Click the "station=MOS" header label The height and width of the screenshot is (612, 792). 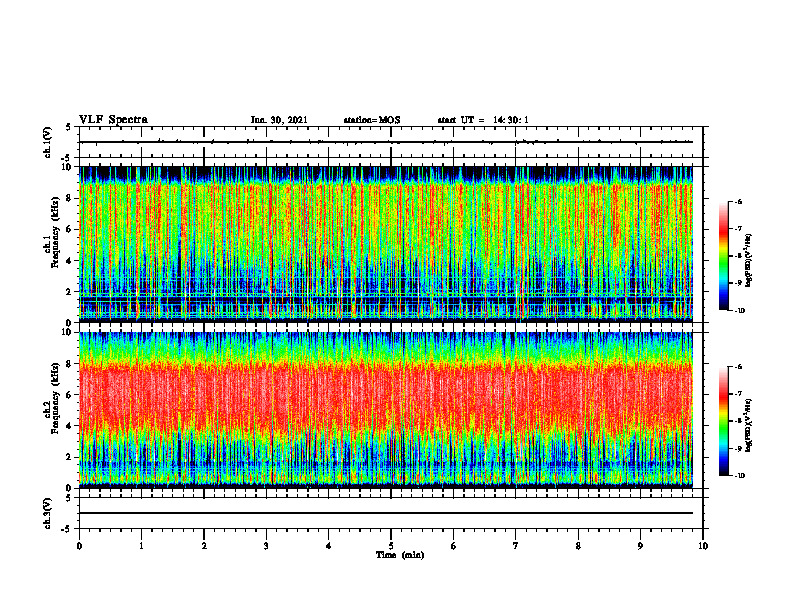point(372,120)
